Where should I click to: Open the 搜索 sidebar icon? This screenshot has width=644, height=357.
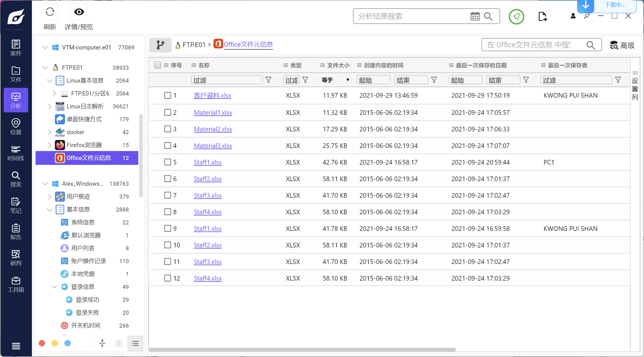pyautogui.click(x=16, y=179)
